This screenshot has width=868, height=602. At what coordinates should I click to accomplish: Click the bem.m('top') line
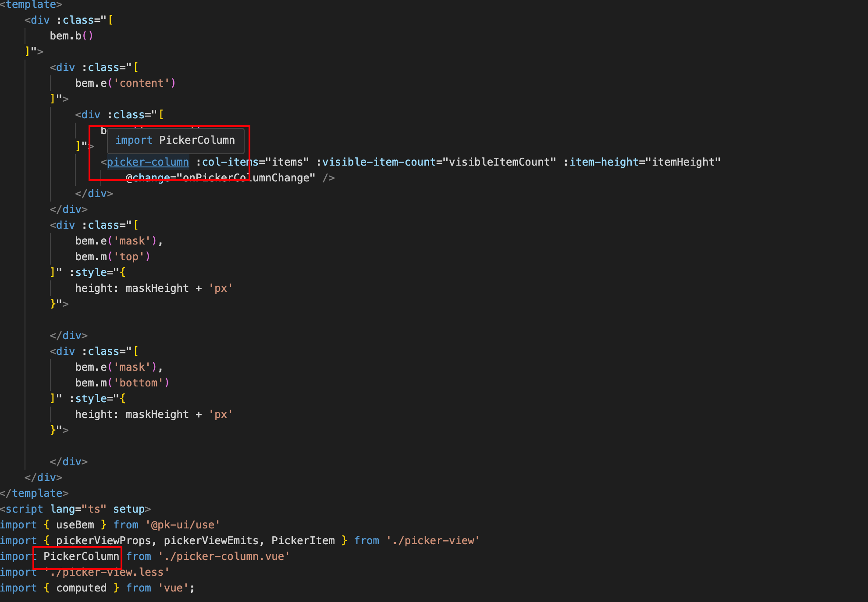pyautogui.click(x=113, y=257)
